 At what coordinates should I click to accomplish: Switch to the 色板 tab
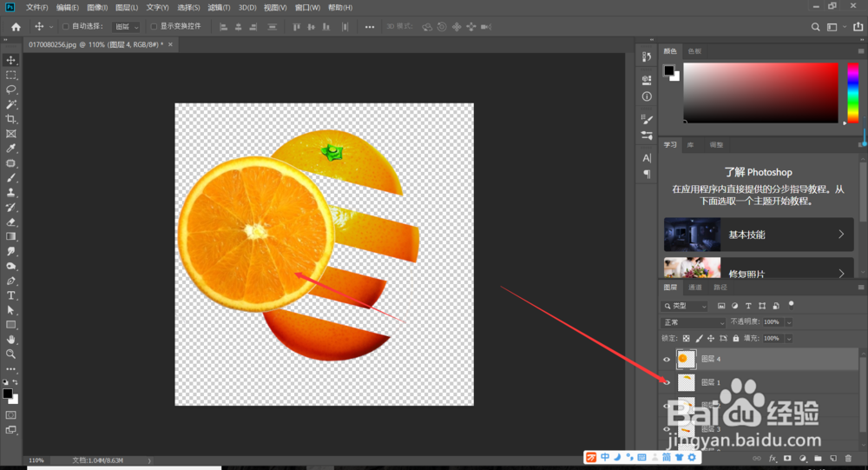694,51
